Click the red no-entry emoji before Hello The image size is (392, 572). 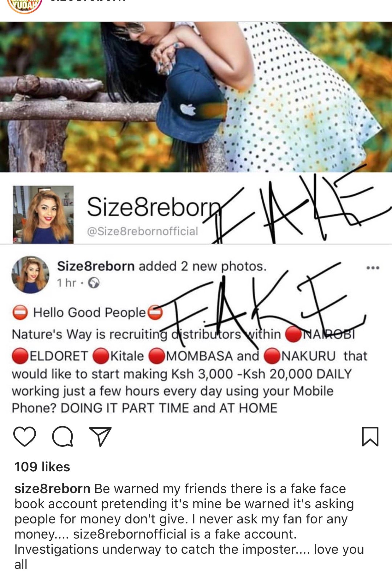coord(20,313)
